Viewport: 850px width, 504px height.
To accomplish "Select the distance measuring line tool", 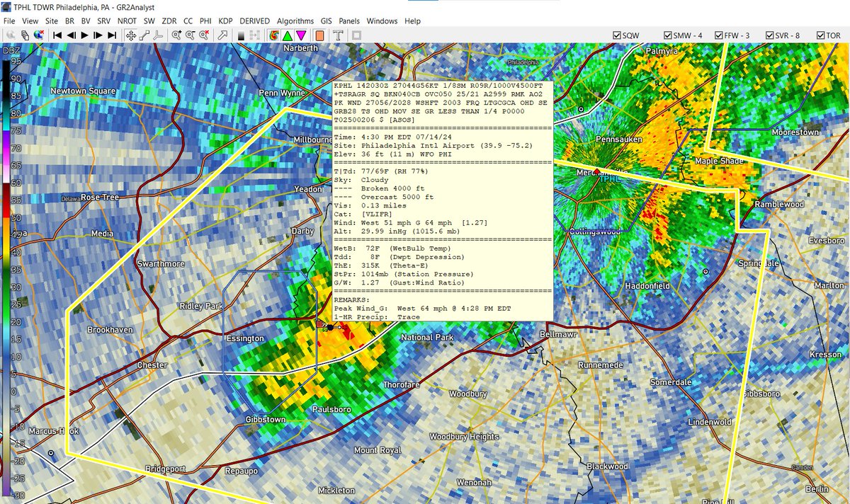I will pos(144,35).
